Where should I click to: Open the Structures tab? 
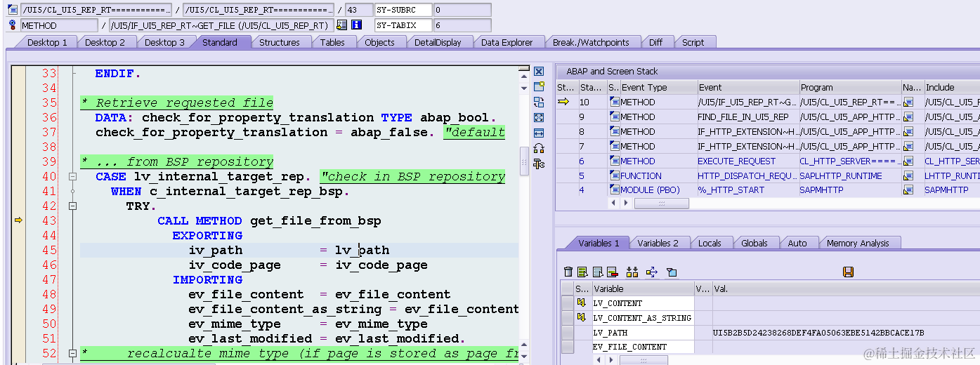pos(279,42)
